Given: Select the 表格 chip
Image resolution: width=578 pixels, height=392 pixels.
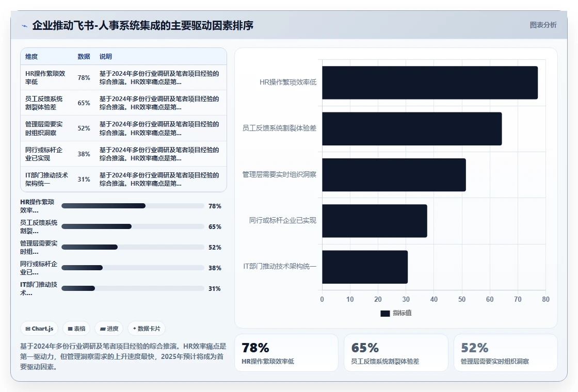Looking at the screenshot, I should coord(76,329).
